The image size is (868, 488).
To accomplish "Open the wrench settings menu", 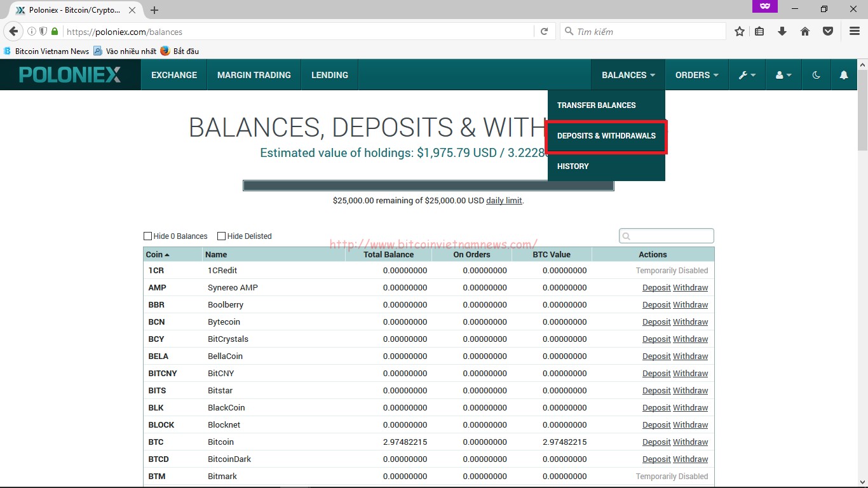I will pyautogui.click(x=747, y=75).
